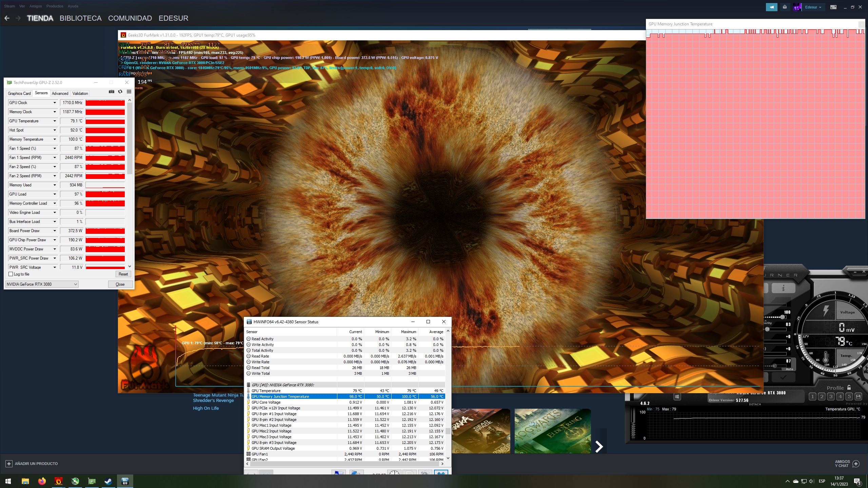Viewport: 868px width, 488px height.
Task: Open the Edesur account dropdown in Steam
Action: [813, 7]
